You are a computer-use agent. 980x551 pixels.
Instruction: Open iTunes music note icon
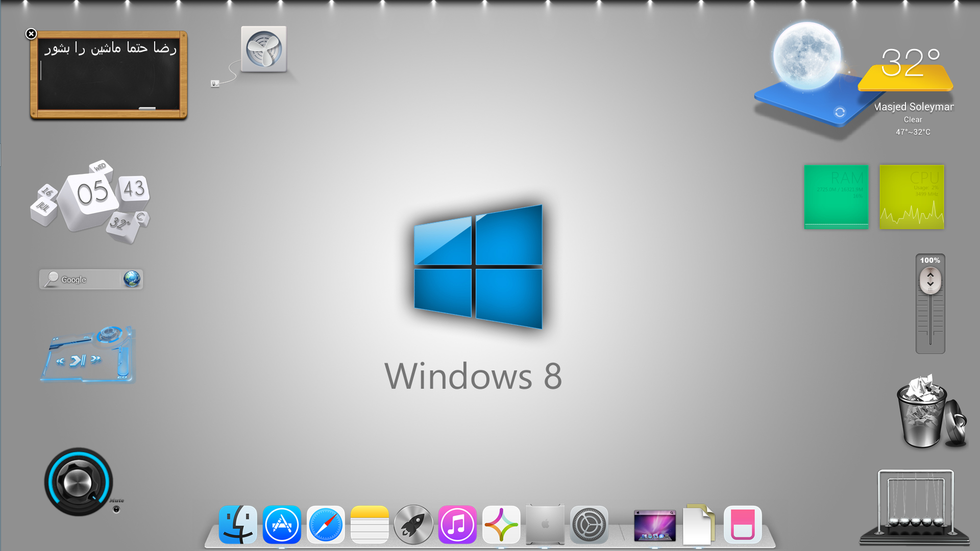click(457, 524)
